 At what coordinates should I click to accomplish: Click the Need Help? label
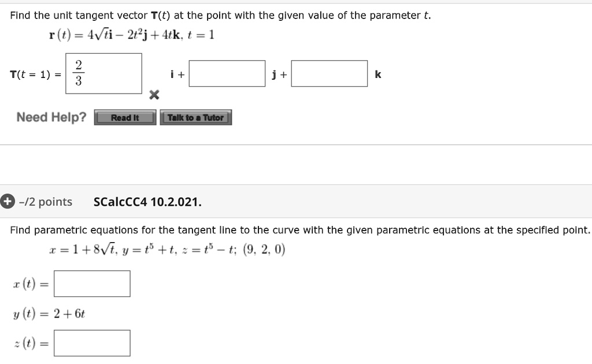(x=51, y=118)
